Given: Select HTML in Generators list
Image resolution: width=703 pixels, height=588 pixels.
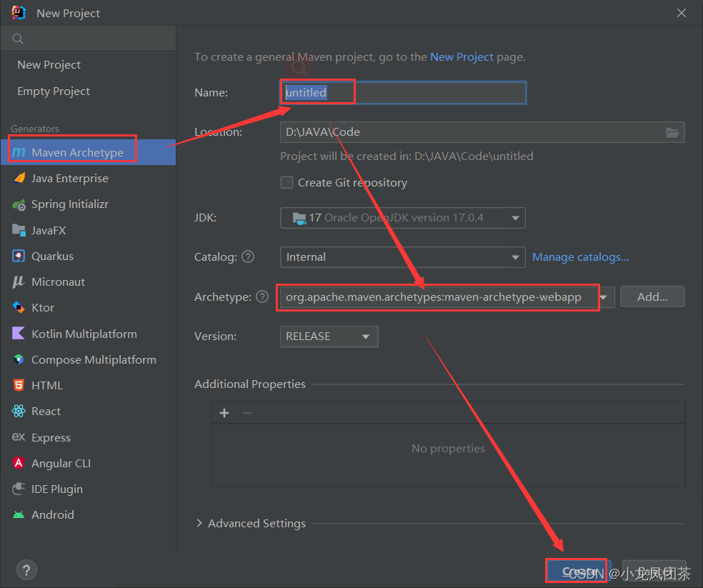Looking at the screenshot, I should coord(89,385).
